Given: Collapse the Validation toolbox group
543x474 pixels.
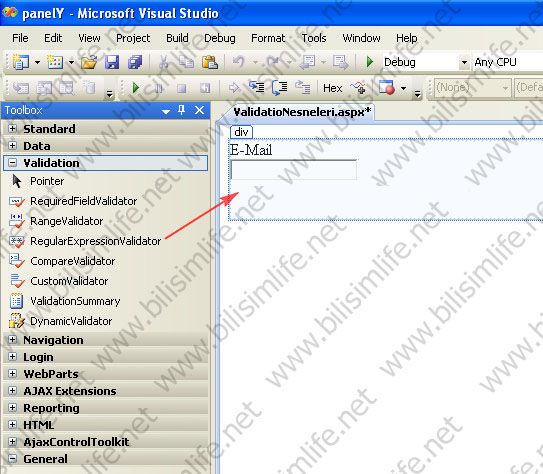Looking at the screenshot, I should [x=12, y=163].
